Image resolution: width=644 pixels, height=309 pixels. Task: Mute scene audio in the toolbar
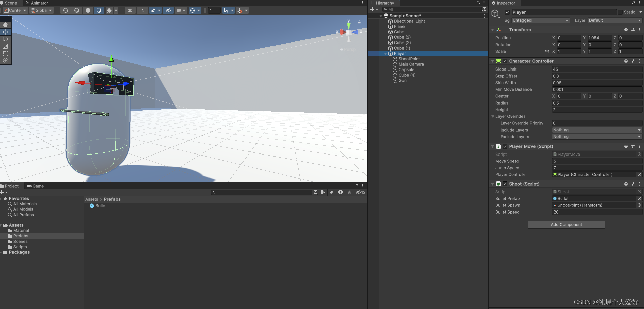tap(142, 10)
